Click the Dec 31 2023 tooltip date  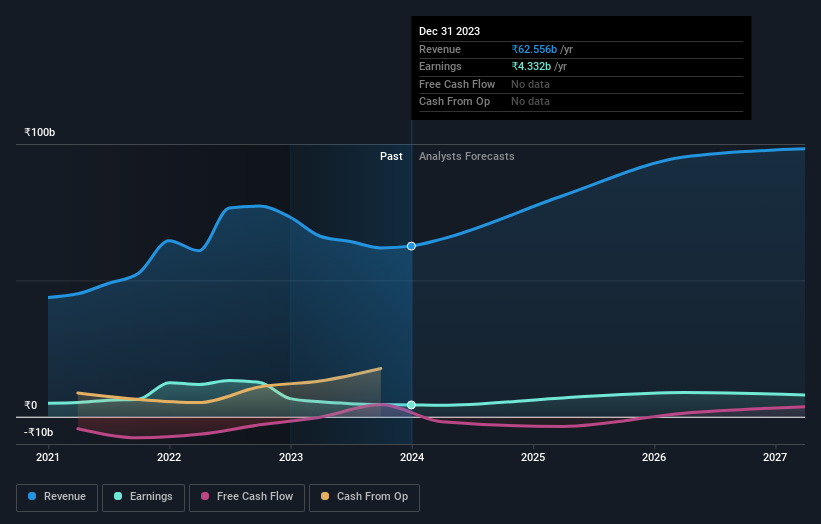tap(449, 31)
